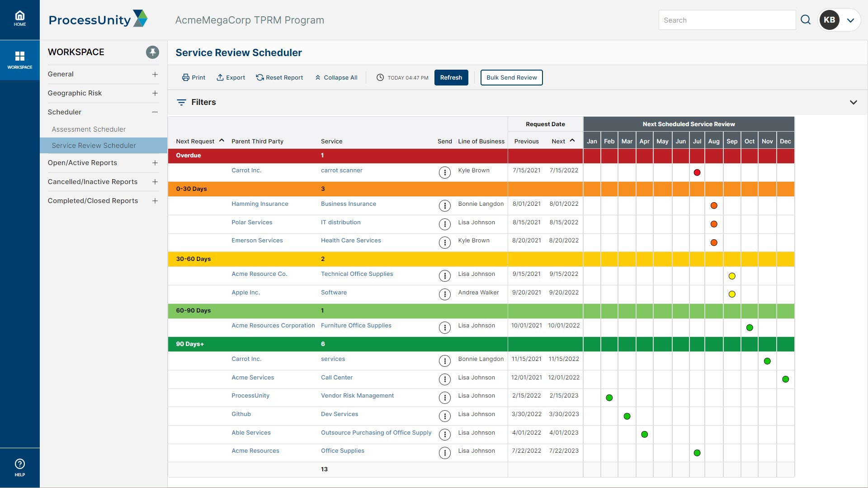
Task: Pin the Workspace panel
Action: pos(152,52)
